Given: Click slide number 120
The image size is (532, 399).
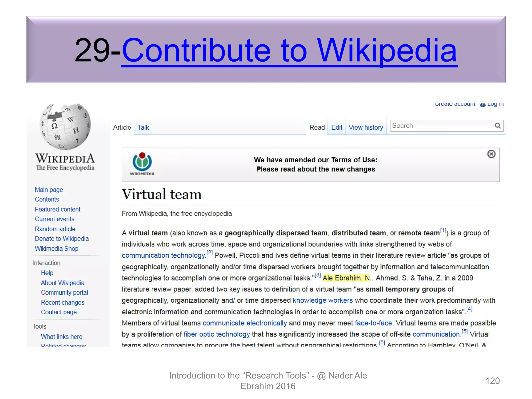Looking at the screenshot, I should 493,381.
